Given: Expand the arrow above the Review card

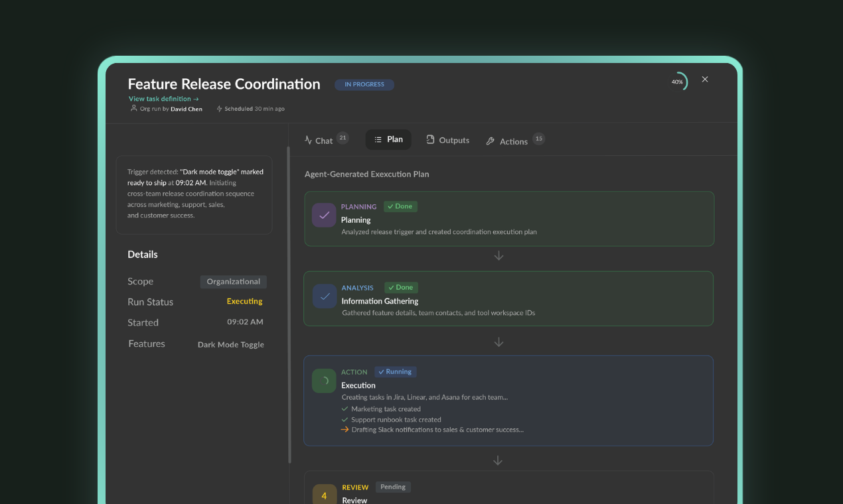Looking at the screenshot, I should pos(498,460).
